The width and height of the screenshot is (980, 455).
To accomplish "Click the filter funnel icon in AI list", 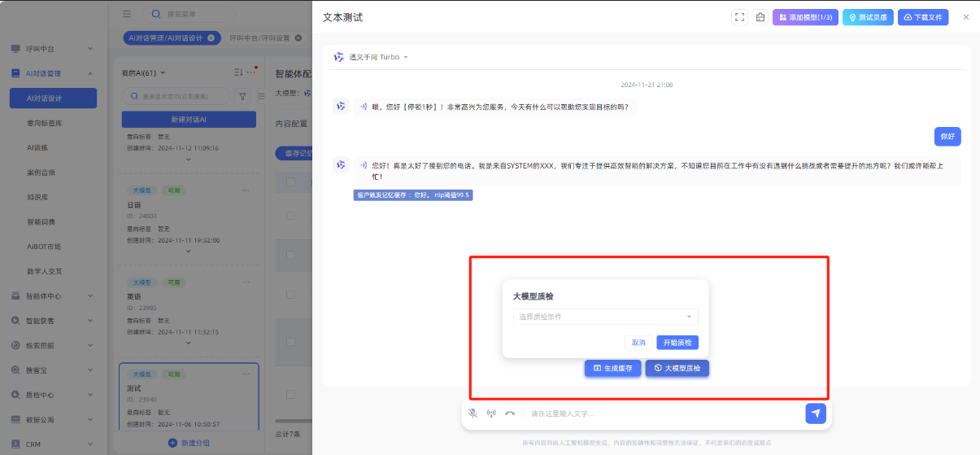I will 242,96.
